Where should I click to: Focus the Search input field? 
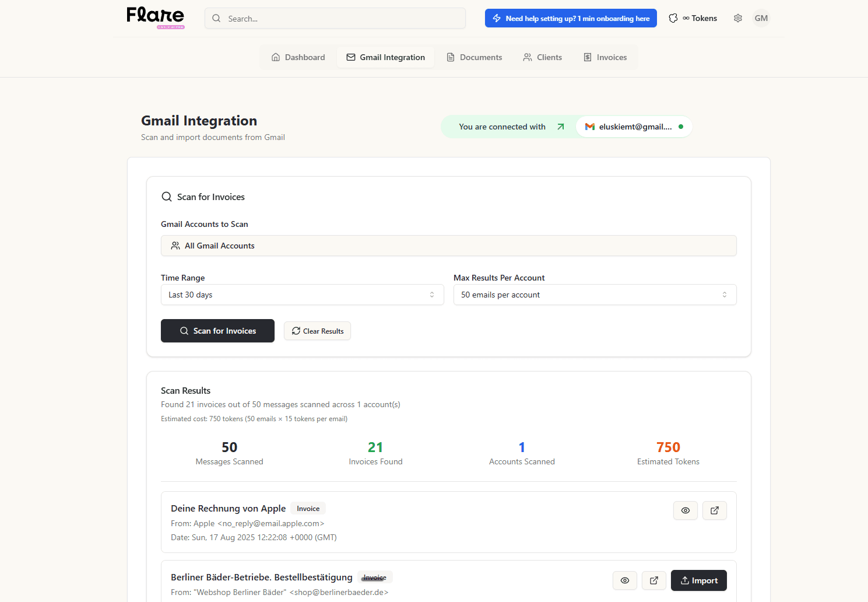pyautogui.click(x=335, y=18)
